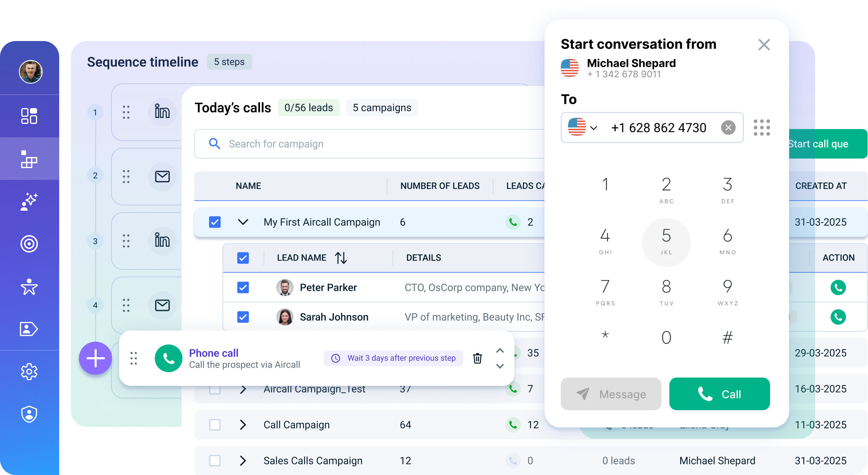Open the country flag dropdown for phone number
The width and height of the screenshot is (868, 475).
coord(583,127)
